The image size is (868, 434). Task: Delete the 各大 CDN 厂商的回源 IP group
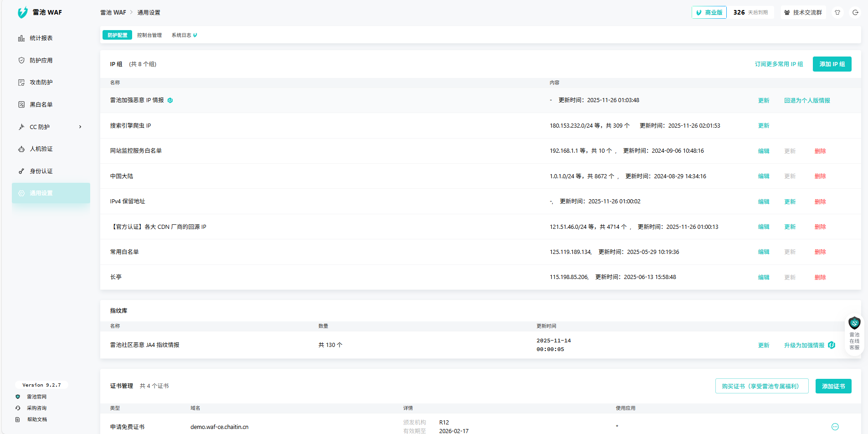tap(820, 227)
